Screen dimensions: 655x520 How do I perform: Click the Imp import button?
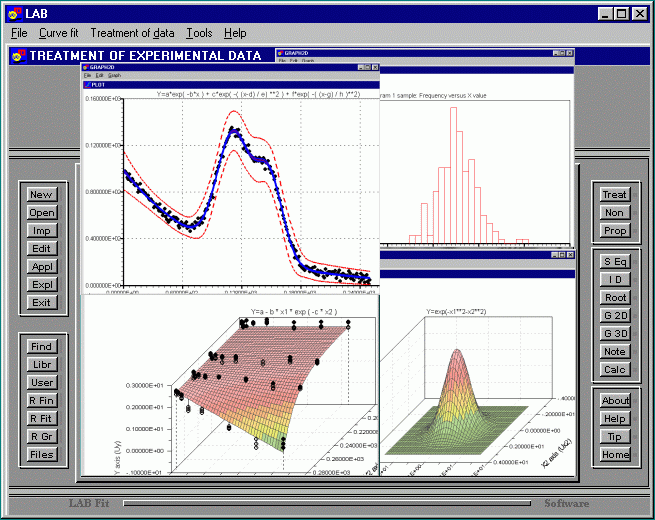(x=41, y=231)
